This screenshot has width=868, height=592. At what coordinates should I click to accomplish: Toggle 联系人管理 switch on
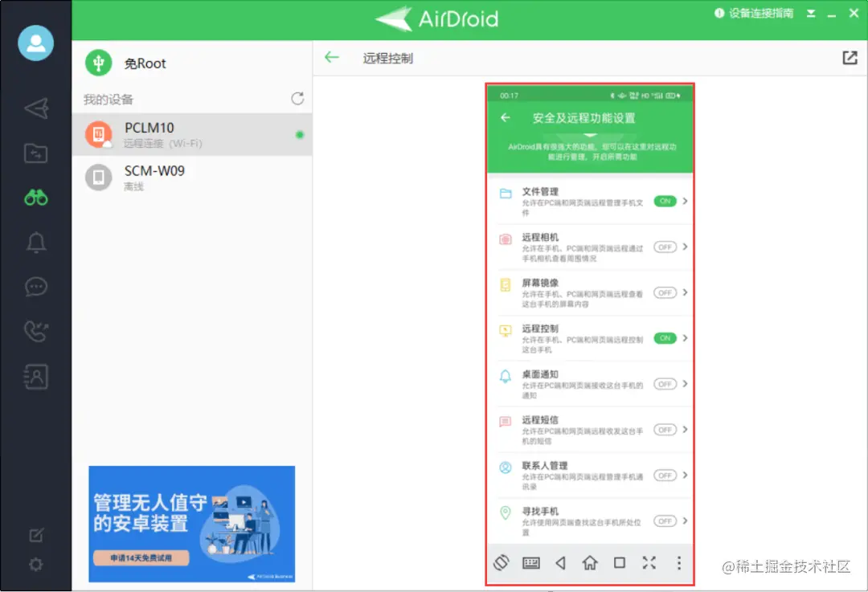point(665,476)
